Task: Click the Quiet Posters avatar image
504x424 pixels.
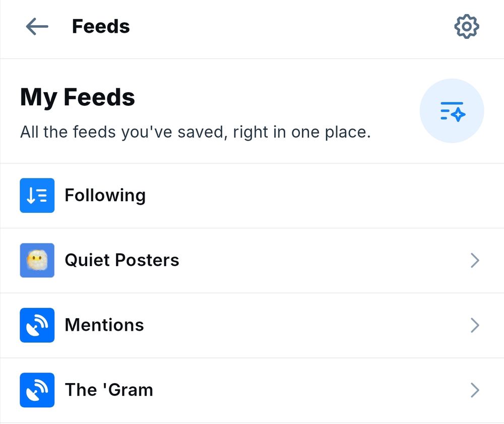Action: [37, 260]
